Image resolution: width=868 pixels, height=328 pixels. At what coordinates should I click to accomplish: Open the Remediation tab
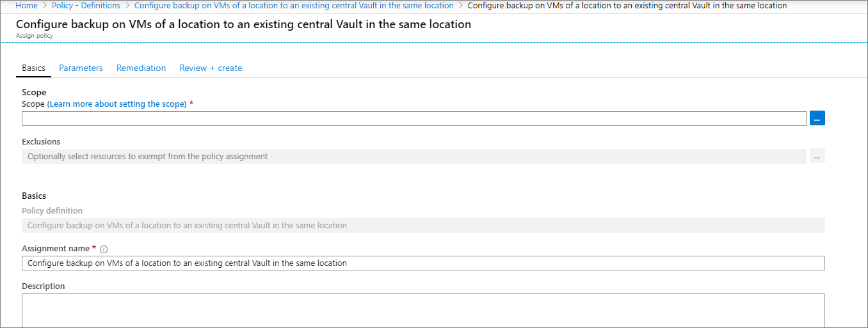click(x=141, y=68)
